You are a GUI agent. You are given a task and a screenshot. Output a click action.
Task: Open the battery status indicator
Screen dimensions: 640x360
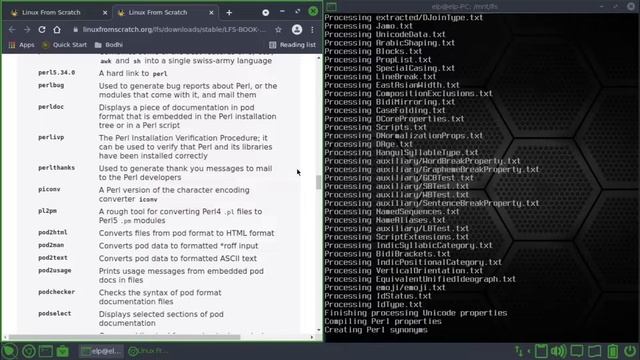pyautogui.click(x=613, y=351)
